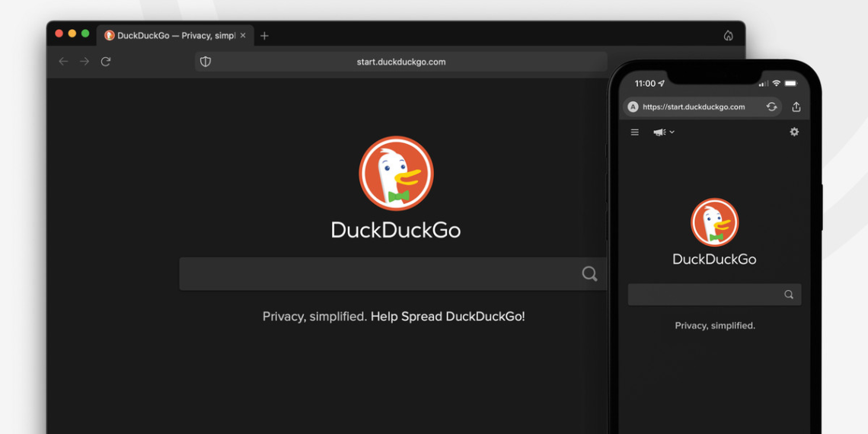Close the DuckDuckGo tab
The height and width of the screenshot is (434, 868).
coord(242,36)
